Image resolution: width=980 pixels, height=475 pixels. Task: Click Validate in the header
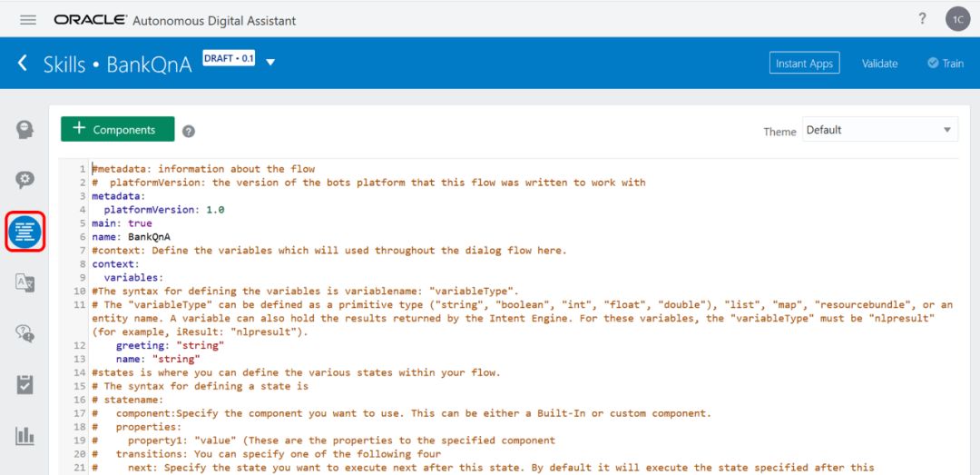[879, 64]
